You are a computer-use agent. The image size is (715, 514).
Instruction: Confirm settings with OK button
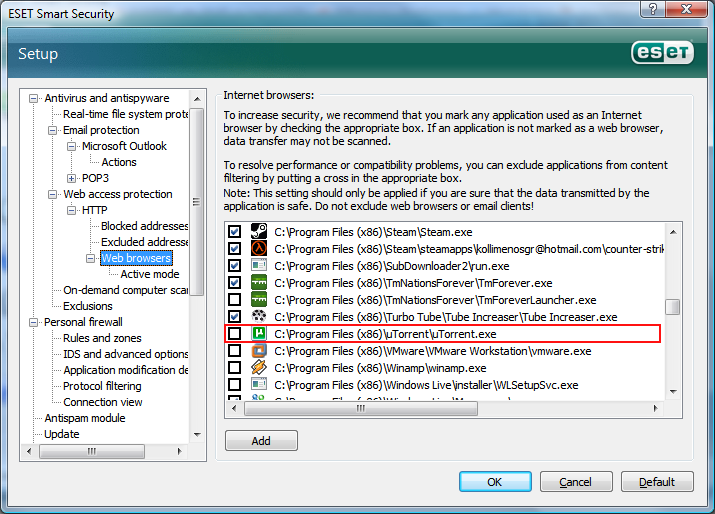click(x=495, y=482)
